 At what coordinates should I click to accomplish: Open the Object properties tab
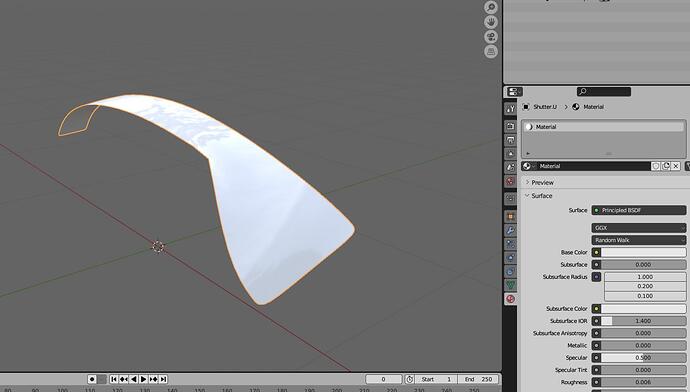click(510, 216)
